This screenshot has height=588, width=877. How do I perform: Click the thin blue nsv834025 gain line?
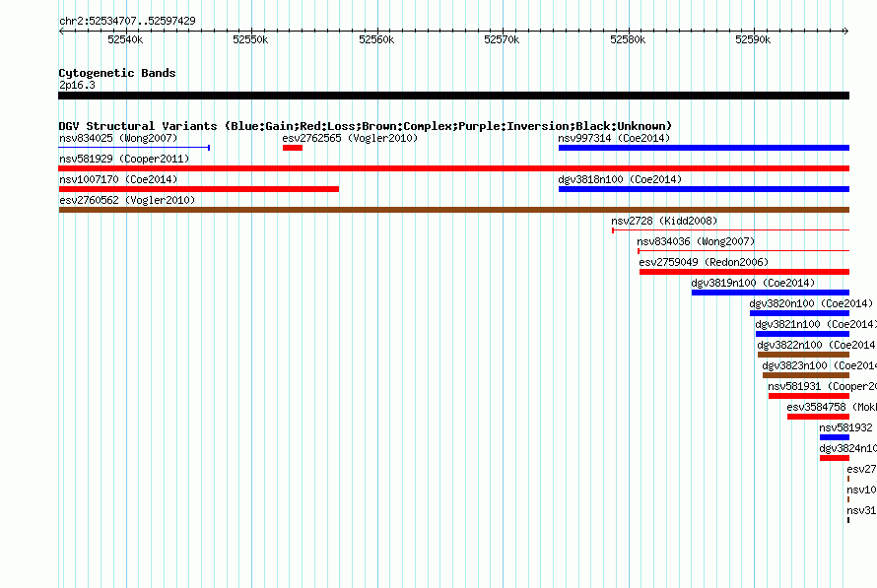click(x=134, y=148)
